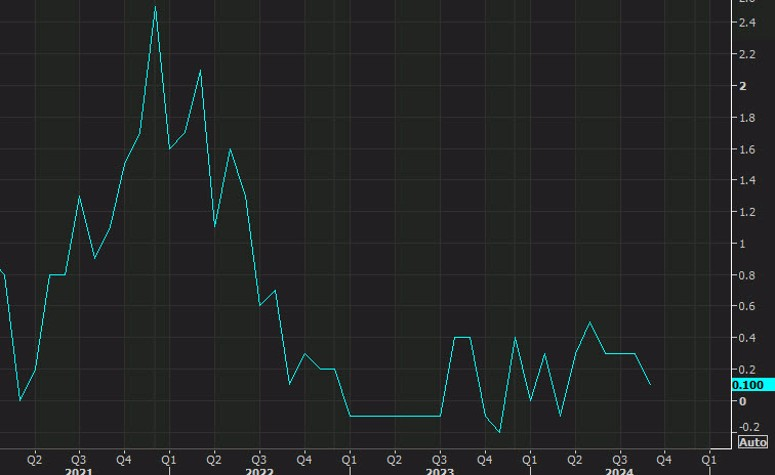Click the 2024 year label

[620, 471]
